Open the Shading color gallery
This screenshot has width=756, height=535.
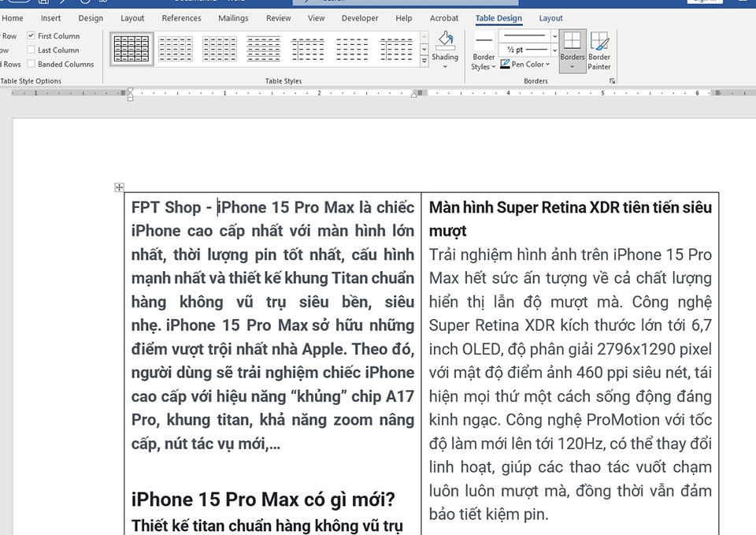[445, 65]
